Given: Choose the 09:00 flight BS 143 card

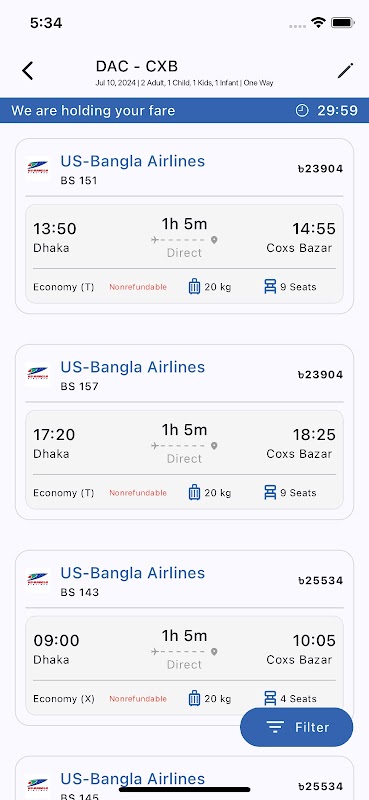Looking at the screenshot, I should 184,638.
